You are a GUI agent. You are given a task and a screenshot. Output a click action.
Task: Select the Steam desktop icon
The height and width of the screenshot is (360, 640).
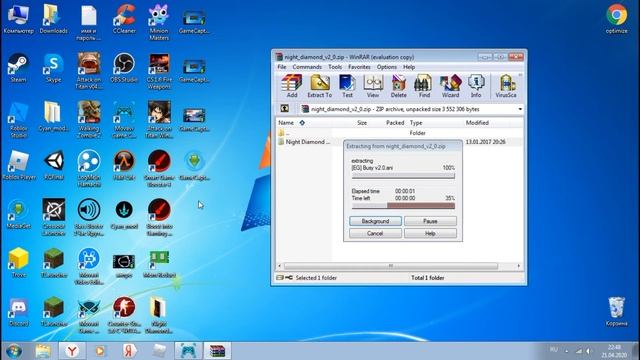tap(18, 68)
